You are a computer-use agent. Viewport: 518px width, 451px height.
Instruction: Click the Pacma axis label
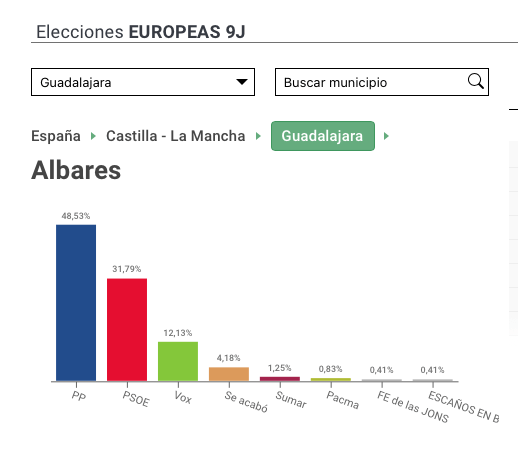tap(342, 400)
